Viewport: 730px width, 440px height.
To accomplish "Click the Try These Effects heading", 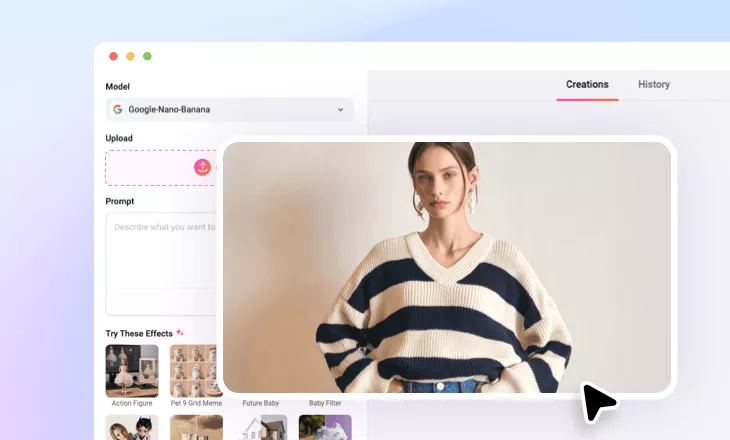I will pos(139,333).
